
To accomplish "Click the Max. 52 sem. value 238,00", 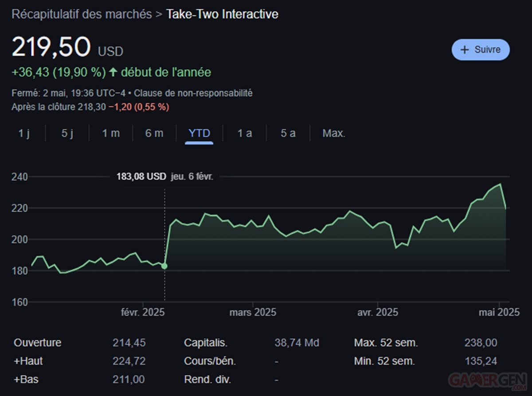I will pyautogui.click(x=481, y=343).
